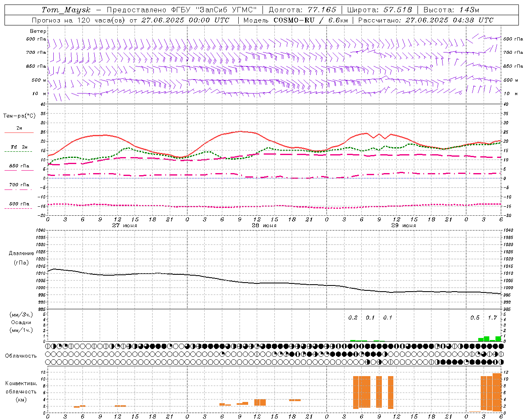The image size is (525, 420).
Task: Click the 27 июня date label
Action: [125, 225]
